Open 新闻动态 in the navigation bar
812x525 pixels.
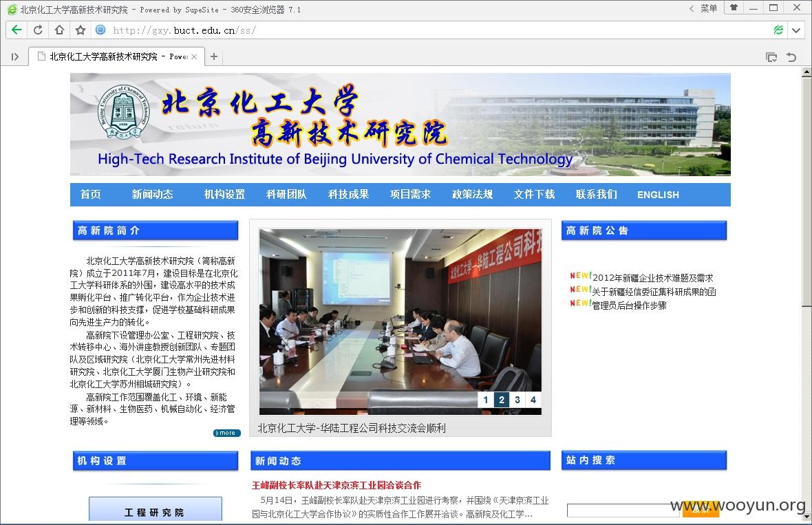point(152,194)
